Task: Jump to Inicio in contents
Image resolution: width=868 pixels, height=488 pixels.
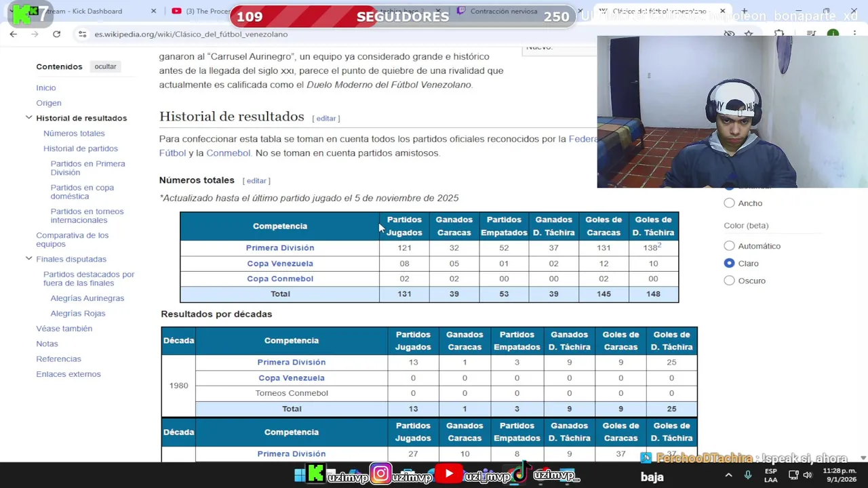Action: click(46, 87)
